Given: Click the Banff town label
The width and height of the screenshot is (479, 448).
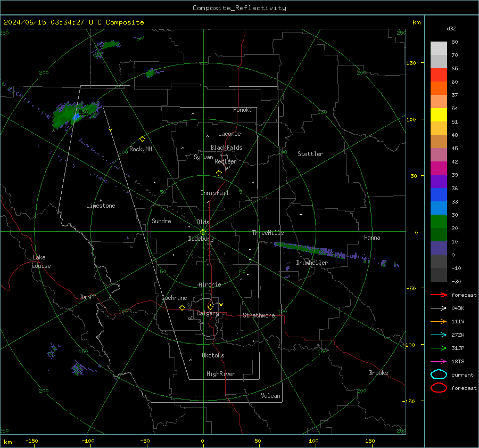Looking at the screenshot, I should click(x=88, y=297).
